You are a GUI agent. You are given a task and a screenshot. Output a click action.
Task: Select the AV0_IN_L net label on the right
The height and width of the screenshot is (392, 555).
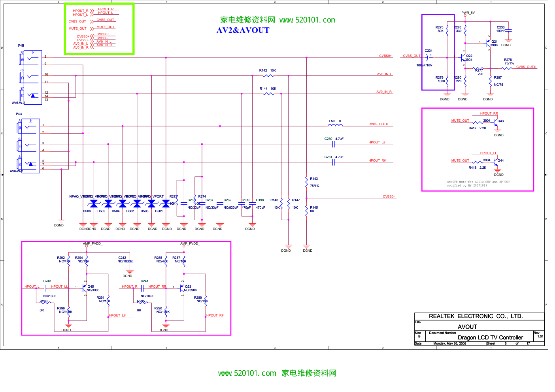[x=384, y=74]
